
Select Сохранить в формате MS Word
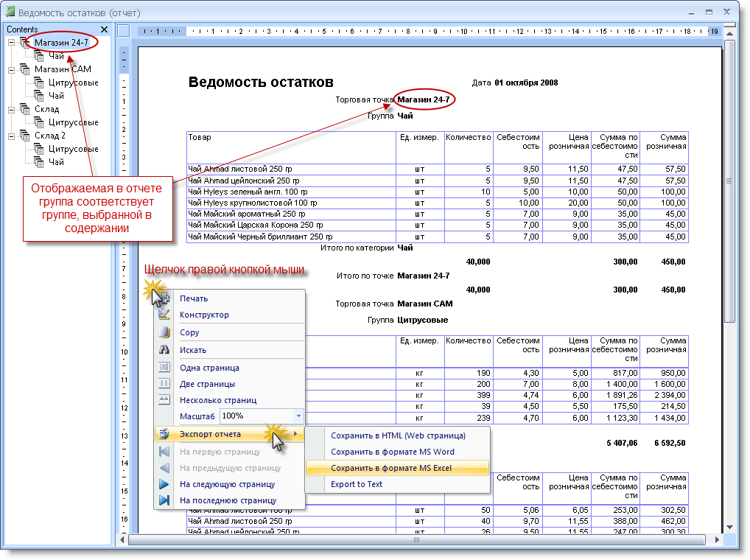[393, 452]
